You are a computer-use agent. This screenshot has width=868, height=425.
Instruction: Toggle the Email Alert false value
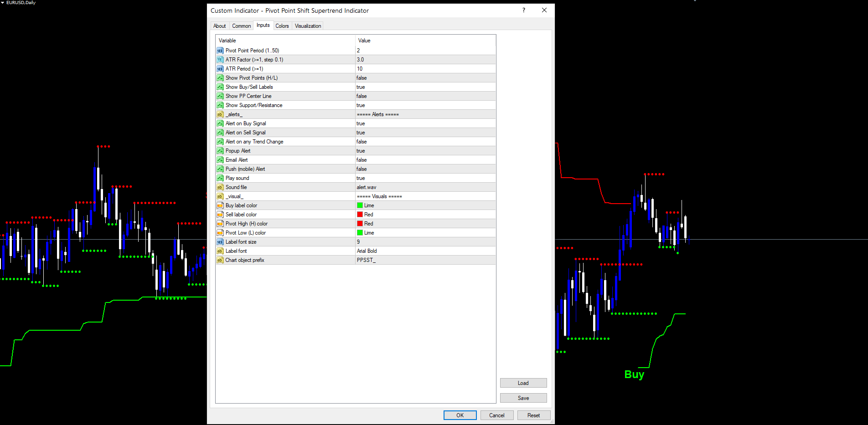425,160
